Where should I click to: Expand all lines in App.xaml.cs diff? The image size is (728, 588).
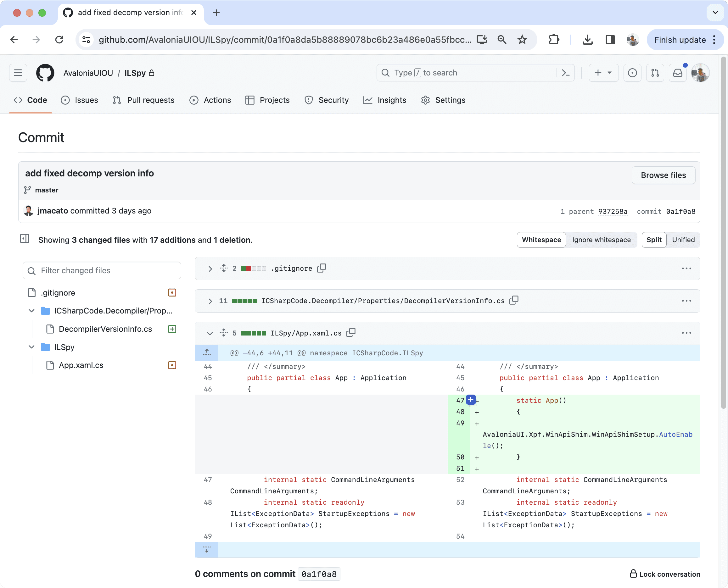(224, 333)
